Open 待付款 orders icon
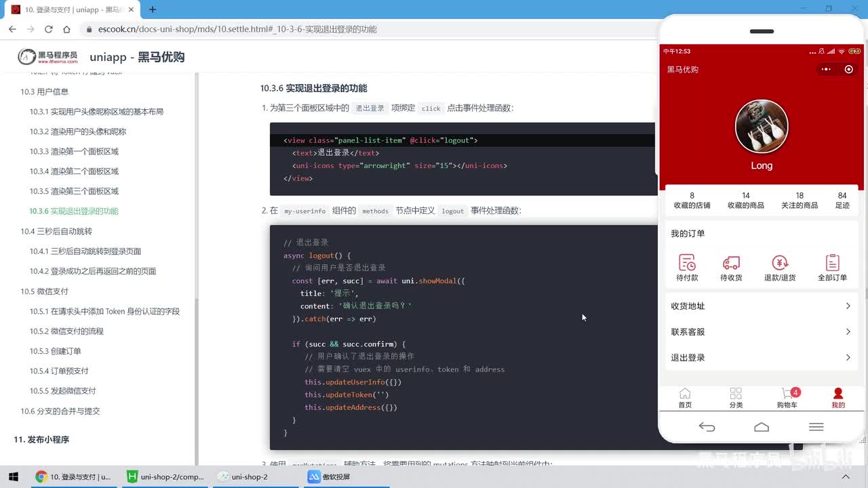This screenshot has height=488, width=868. tap(687, 268)
